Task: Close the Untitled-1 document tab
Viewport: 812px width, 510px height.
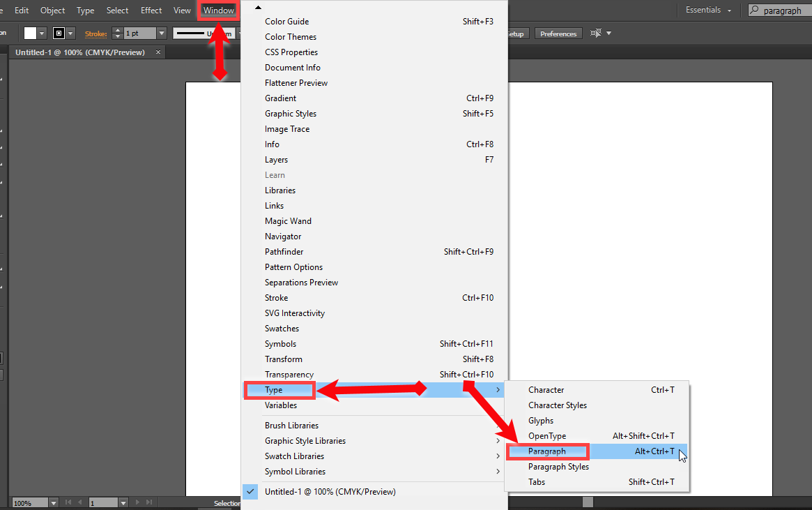Action: [158, 52]
